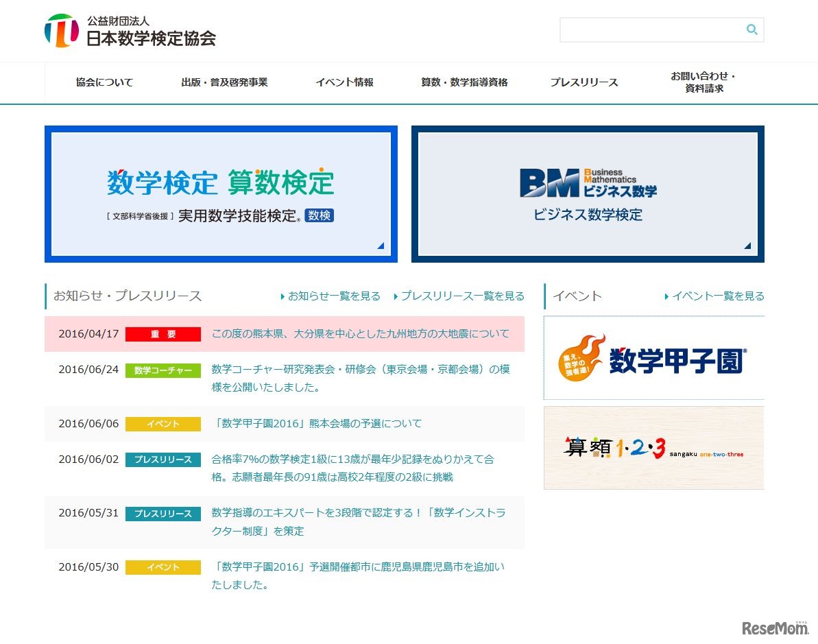This screenshot has height=644, width=818.
Task: Open the 出版・普及啓発事業 menu
Action: click(224, 82)
